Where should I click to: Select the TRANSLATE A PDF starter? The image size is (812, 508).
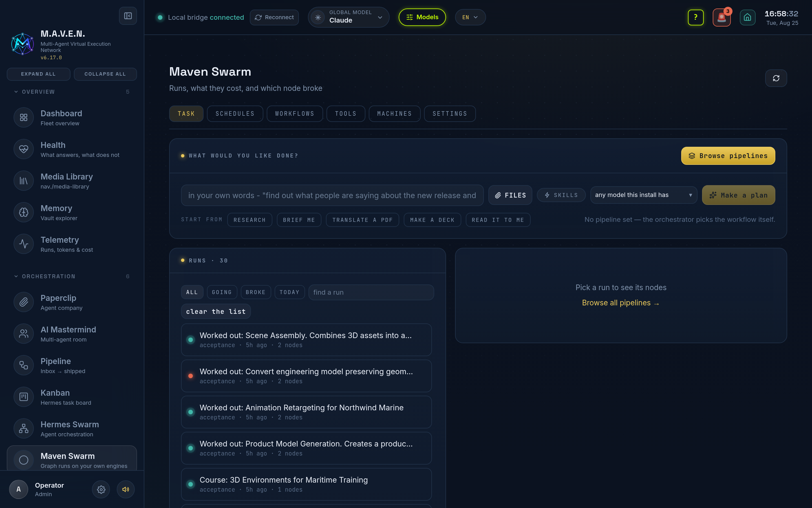tap(362, 220)
